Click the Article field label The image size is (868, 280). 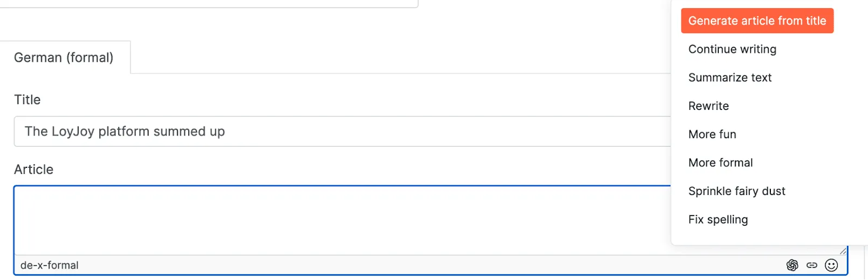point(34,170)
